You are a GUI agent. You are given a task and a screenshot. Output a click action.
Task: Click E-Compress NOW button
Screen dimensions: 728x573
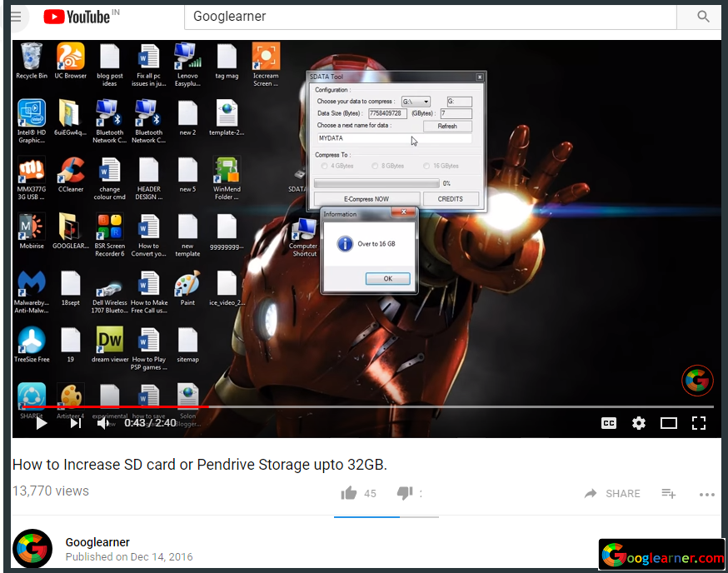[366, 199]
